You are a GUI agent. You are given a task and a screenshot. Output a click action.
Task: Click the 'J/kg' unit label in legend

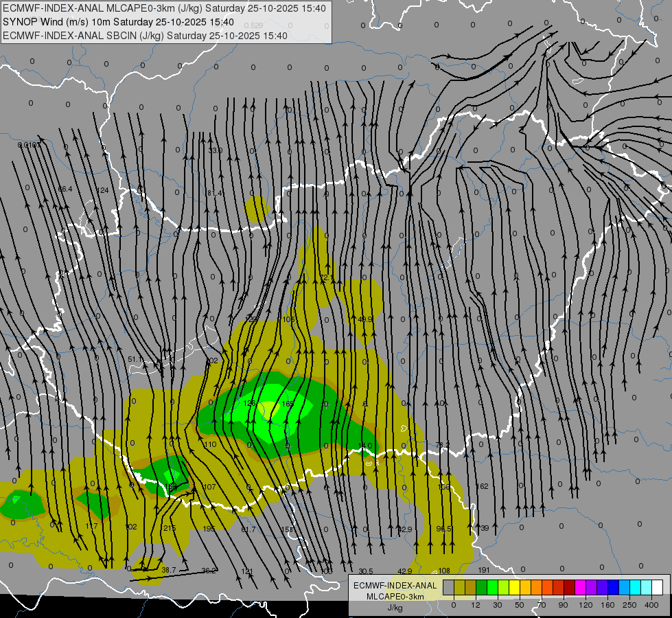(x=395, y=608)
